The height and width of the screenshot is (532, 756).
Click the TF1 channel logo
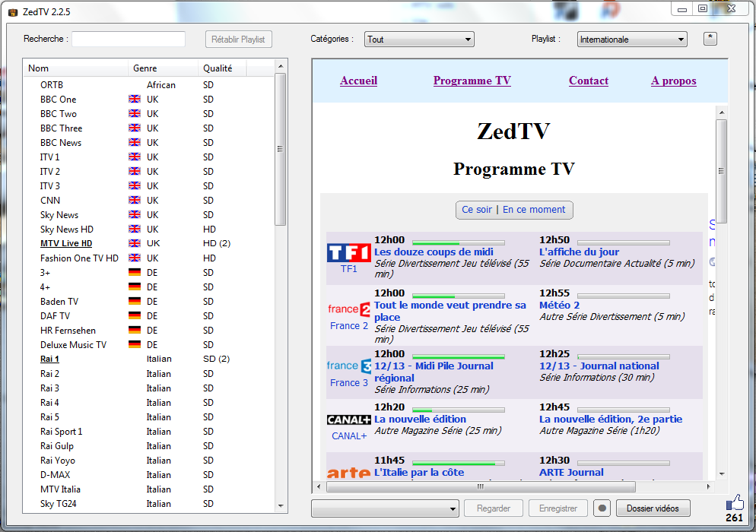click(348, 251)
